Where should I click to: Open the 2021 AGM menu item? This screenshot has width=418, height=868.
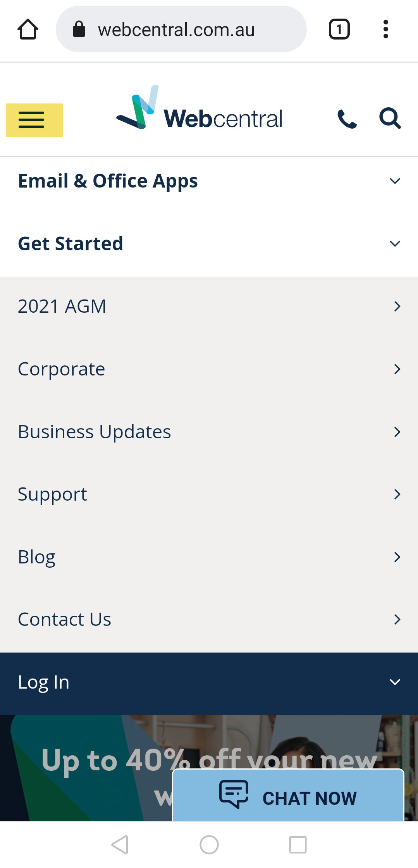click(x=209, y=307)
